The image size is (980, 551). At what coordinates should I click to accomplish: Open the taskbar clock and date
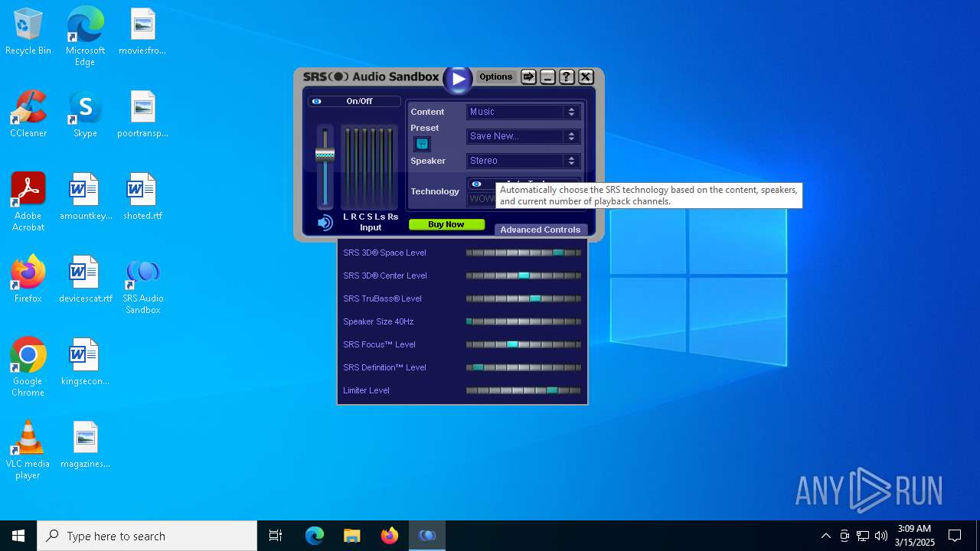[915, 536]
